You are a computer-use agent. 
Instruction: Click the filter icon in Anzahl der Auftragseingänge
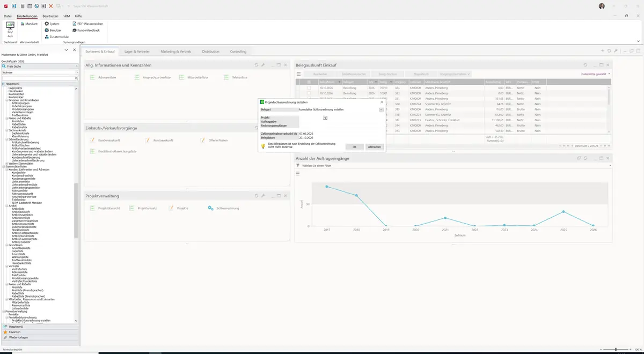pyautogui.click(x=298, y=166)
